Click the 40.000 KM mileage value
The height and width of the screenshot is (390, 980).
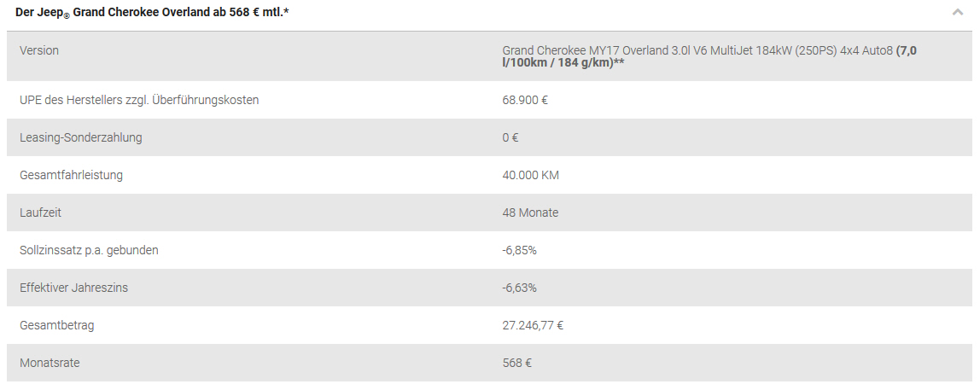pos(531,175)
